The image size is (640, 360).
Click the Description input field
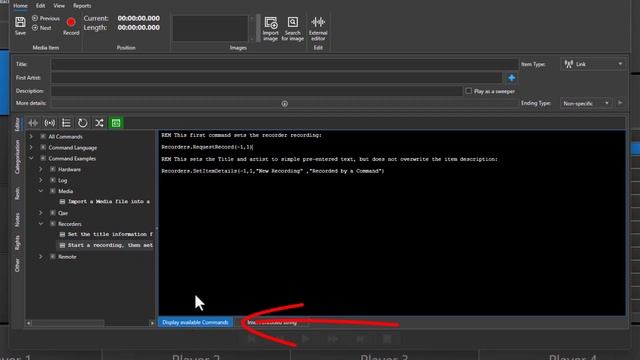pos(257,91)
